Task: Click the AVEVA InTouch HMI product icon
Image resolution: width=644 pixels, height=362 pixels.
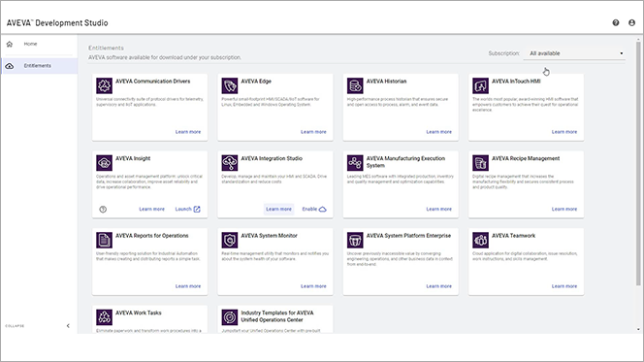Action: pos(480,85)
